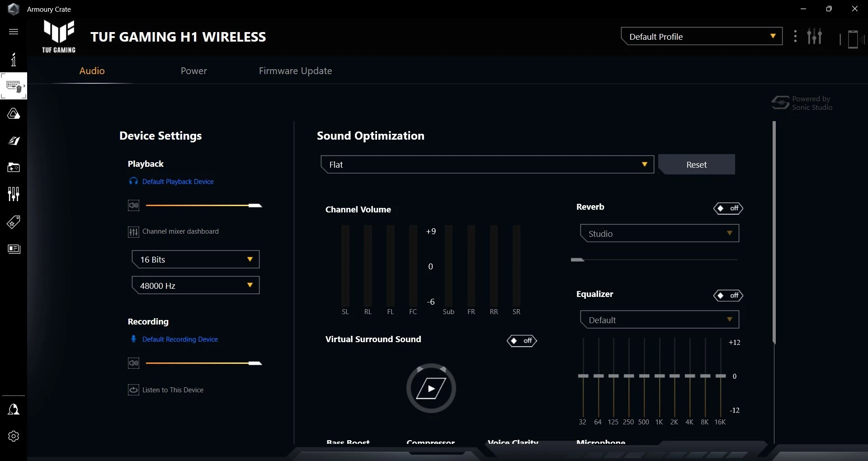Click the Recording volume slider
This screenshot has width=868, height=461.
204,363
